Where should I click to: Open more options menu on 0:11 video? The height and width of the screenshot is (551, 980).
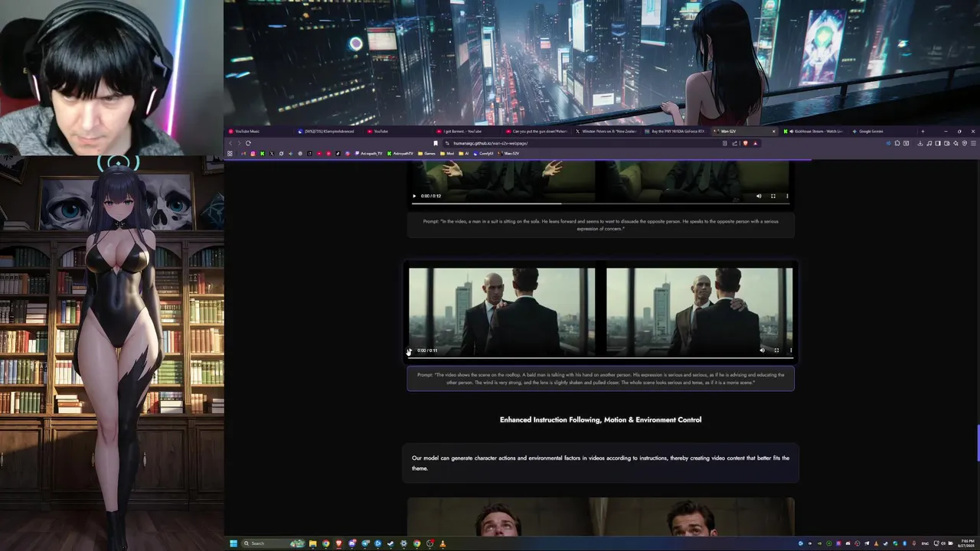tap(791, 350)
